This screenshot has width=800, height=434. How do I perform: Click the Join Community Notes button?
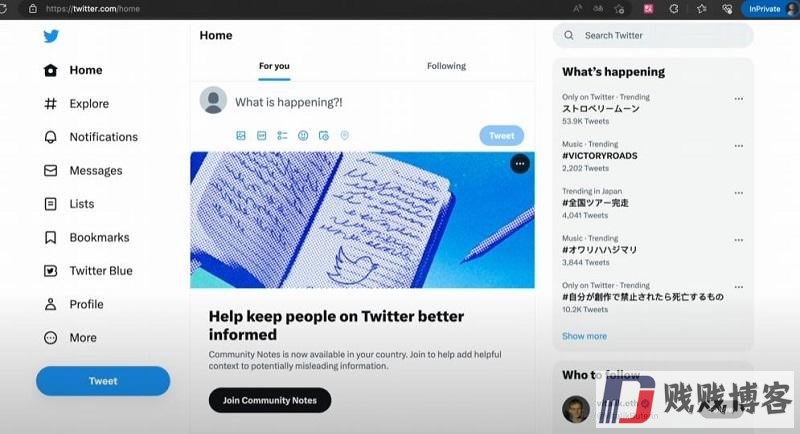(270, 400)
